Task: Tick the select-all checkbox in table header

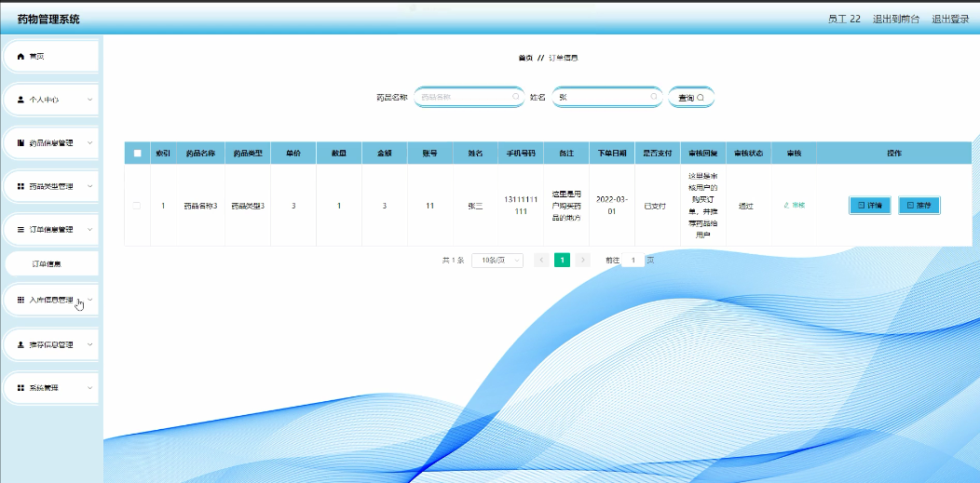Action: tap(138, 153)
